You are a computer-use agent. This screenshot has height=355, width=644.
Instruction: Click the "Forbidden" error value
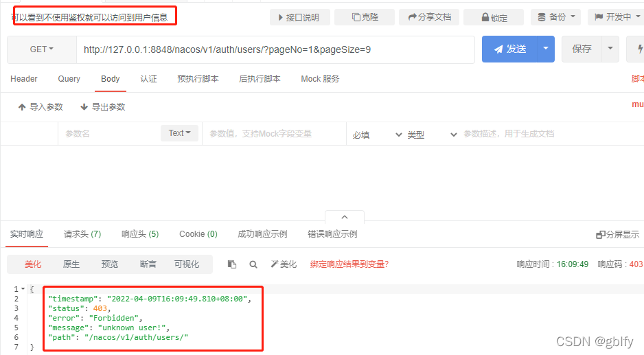pyautogui.click(x=113, y=318)
